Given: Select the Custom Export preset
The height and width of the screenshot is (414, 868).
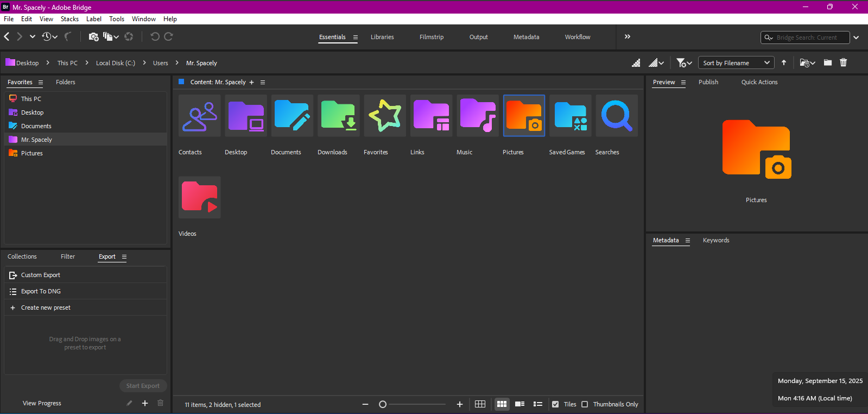Looking at the screenshot, I should (85, 275).
